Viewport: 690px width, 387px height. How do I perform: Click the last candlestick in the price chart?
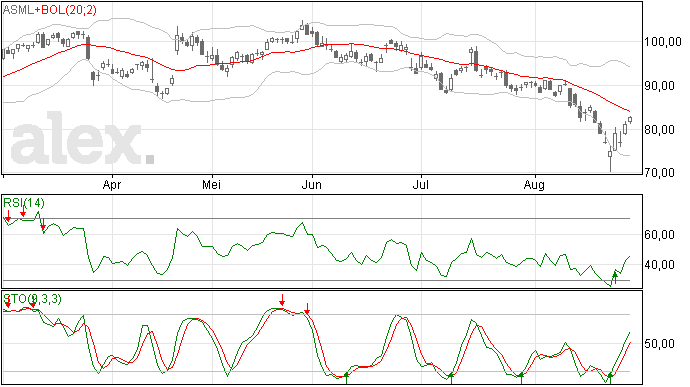(x=630, y=119)
